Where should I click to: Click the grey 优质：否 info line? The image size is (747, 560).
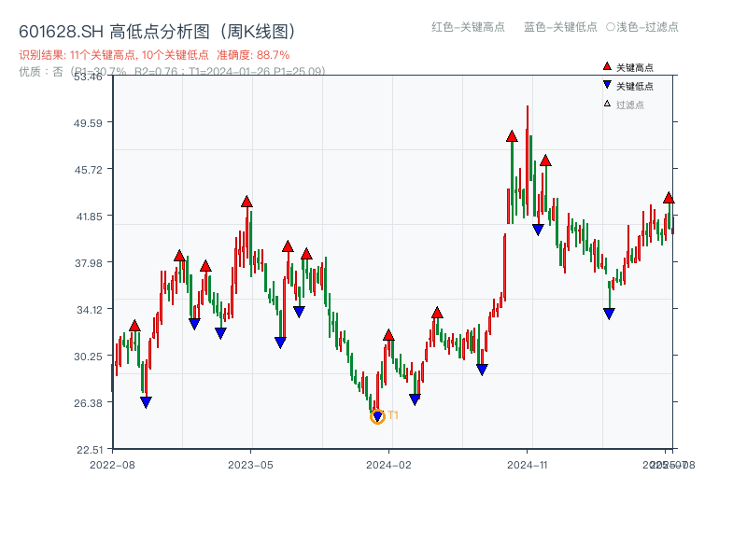coord(172,72)
